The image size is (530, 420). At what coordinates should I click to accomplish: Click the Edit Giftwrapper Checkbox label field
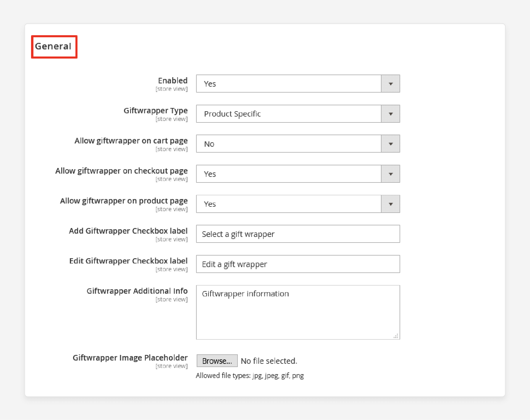298,264
